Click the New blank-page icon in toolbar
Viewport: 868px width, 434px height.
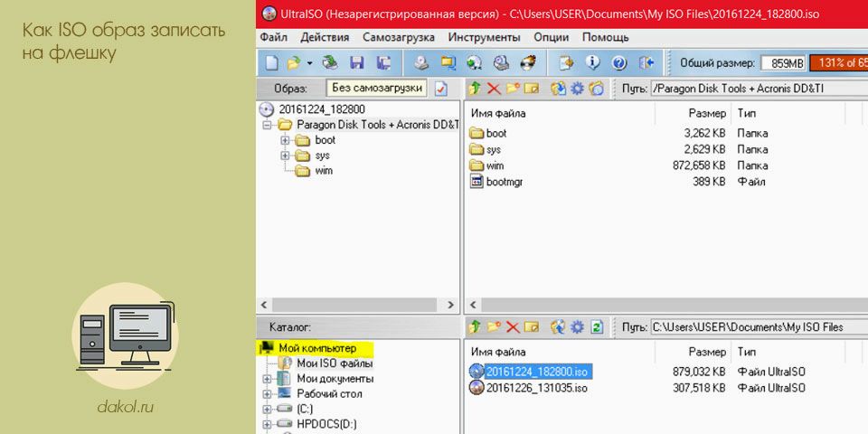[271, 62]
